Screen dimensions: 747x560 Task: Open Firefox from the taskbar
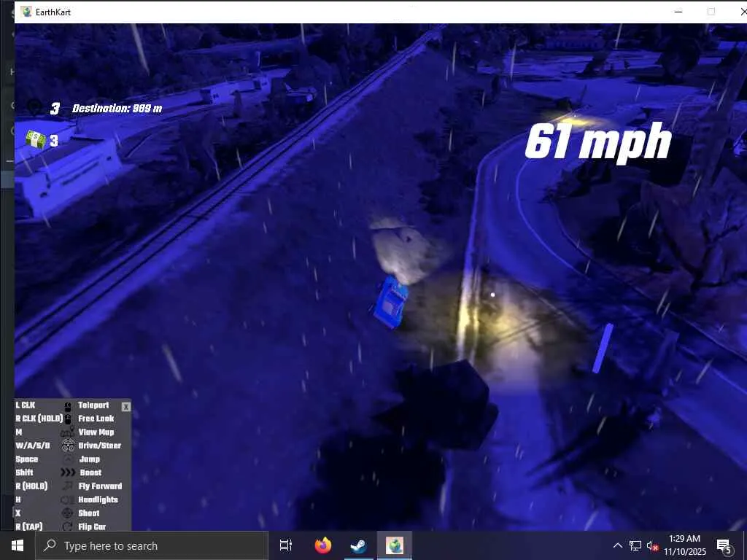323,545
